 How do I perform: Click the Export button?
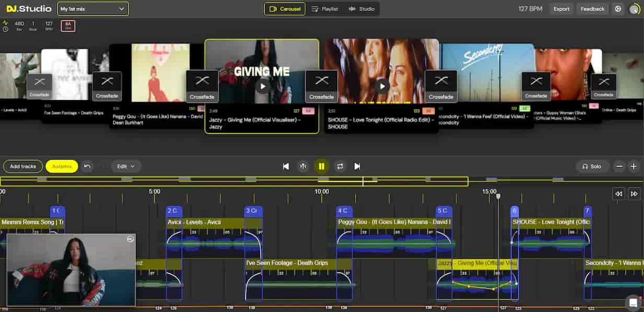[x=561, y=9]
